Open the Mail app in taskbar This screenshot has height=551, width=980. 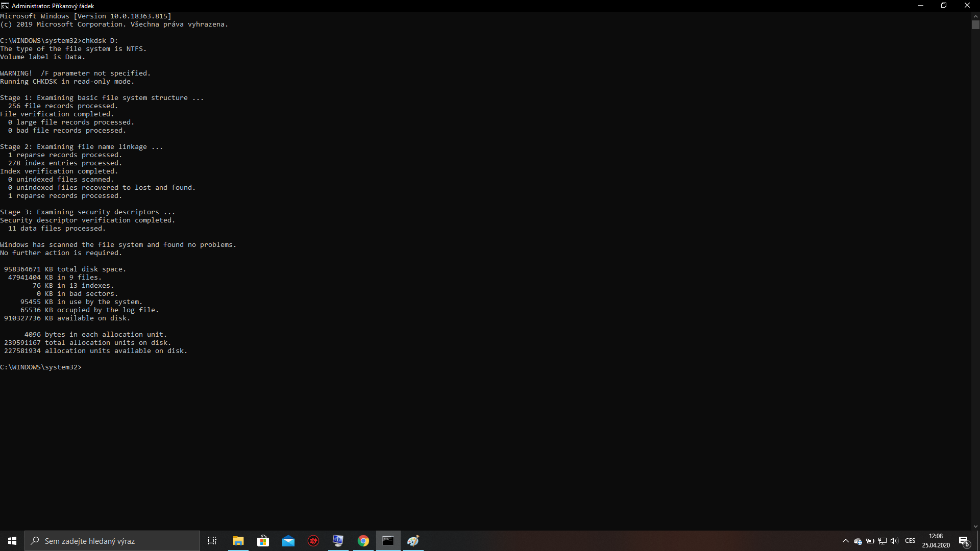(x=288, y=541)
